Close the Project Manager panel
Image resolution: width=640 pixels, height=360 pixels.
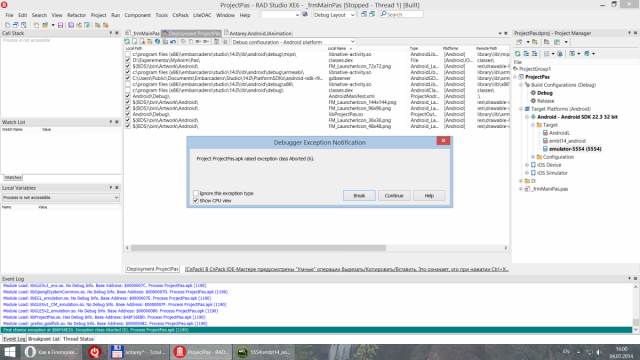point(636,33)
